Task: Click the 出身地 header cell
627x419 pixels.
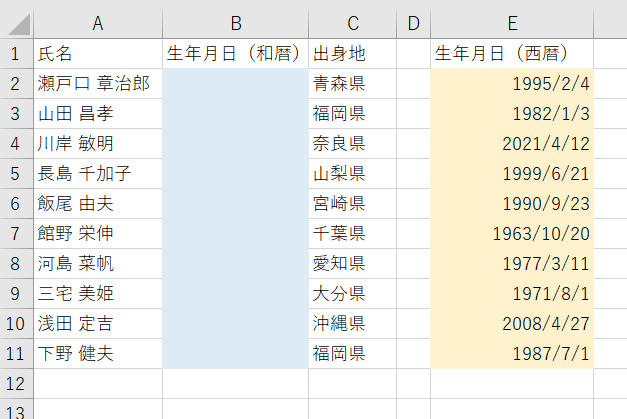Action: click(353, 54)
